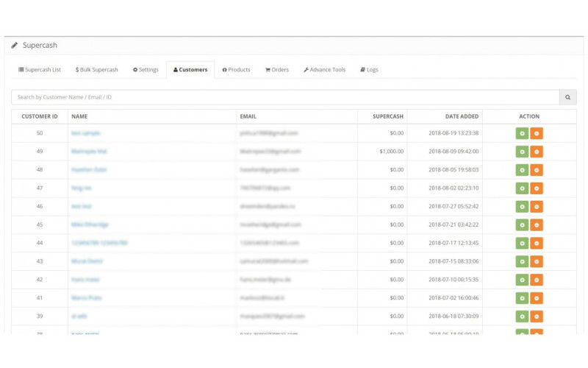Viewport: 588px width, 368px height.
Task: Click orange minus icon in customer 41 row
Action: click(x=537, y=298)
